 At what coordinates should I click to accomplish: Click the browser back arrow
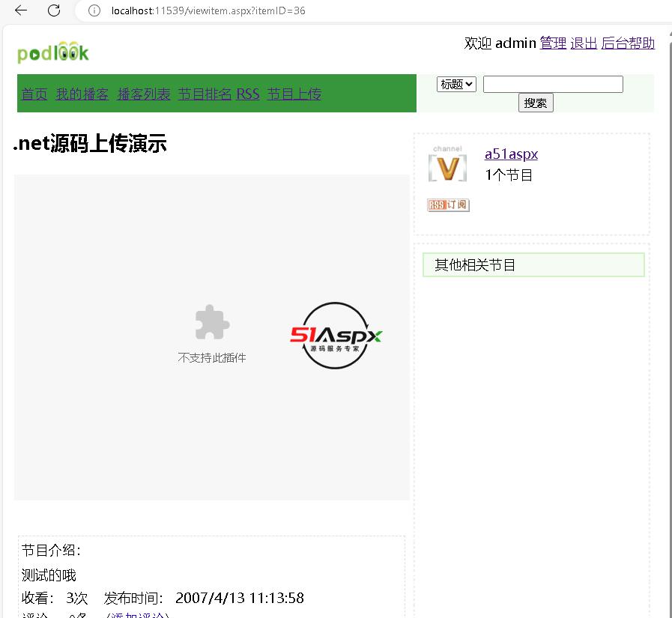click(20, 10)
